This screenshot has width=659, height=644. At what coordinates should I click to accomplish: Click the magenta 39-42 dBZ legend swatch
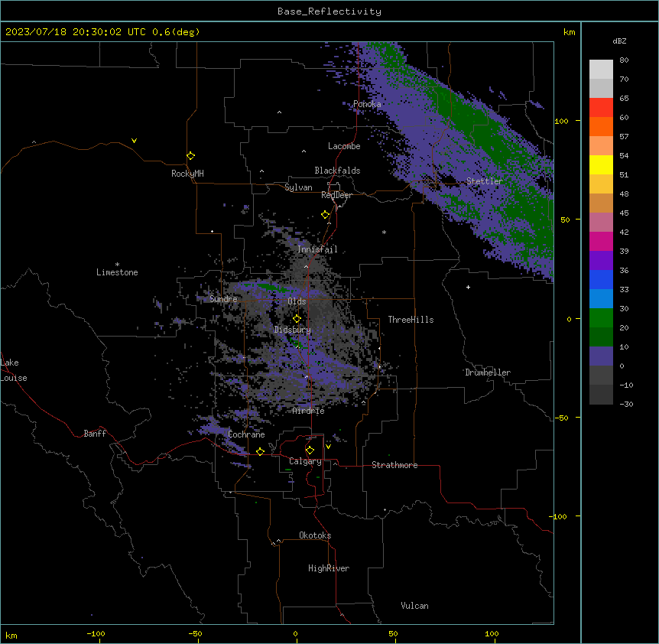click(601, 241)
